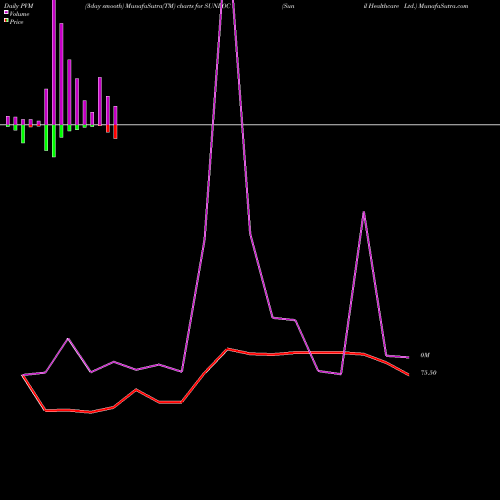Click the Price legend color swatch

tap(6, 21)
